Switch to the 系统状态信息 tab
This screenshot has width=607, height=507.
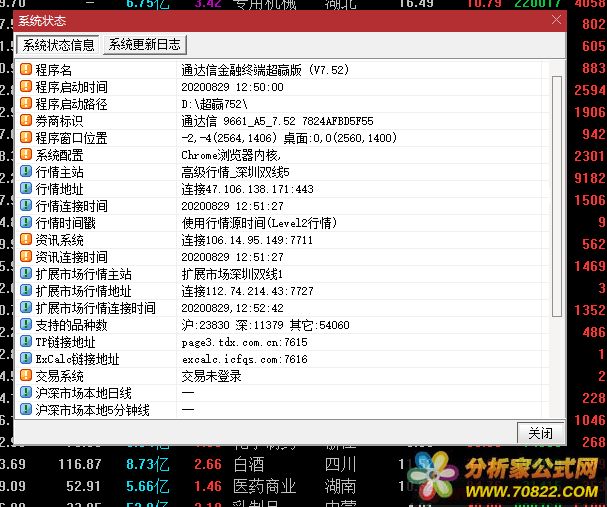58,45
